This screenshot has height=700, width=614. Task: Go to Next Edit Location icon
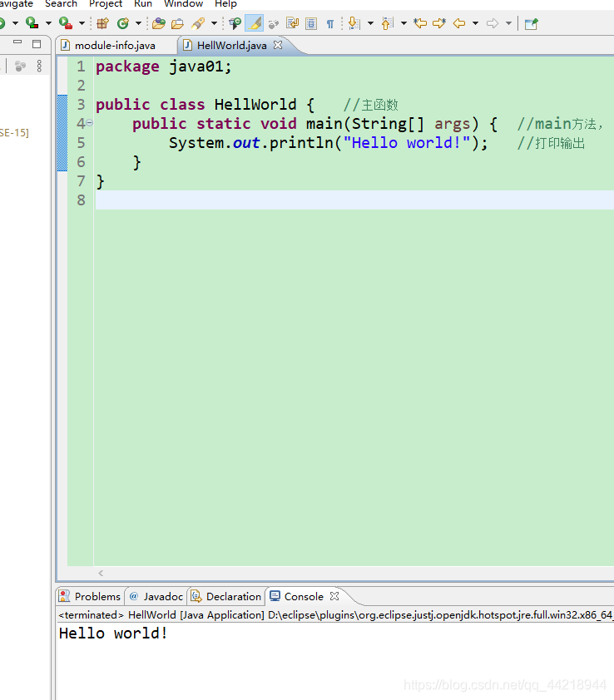[x=439, y=23]
